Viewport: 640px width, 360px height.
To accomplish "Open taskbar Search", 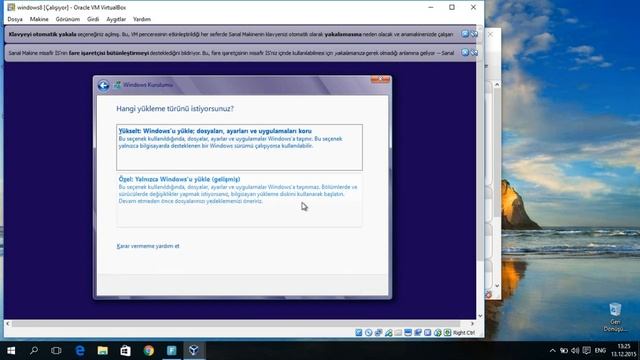I will point(34,350).
